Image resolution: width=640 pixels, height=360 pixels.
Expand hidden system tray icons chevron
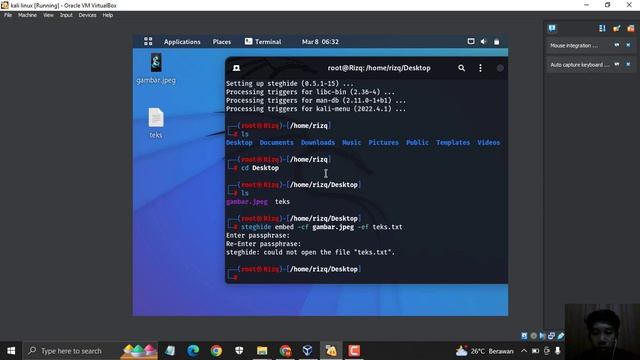coord(524,351)
